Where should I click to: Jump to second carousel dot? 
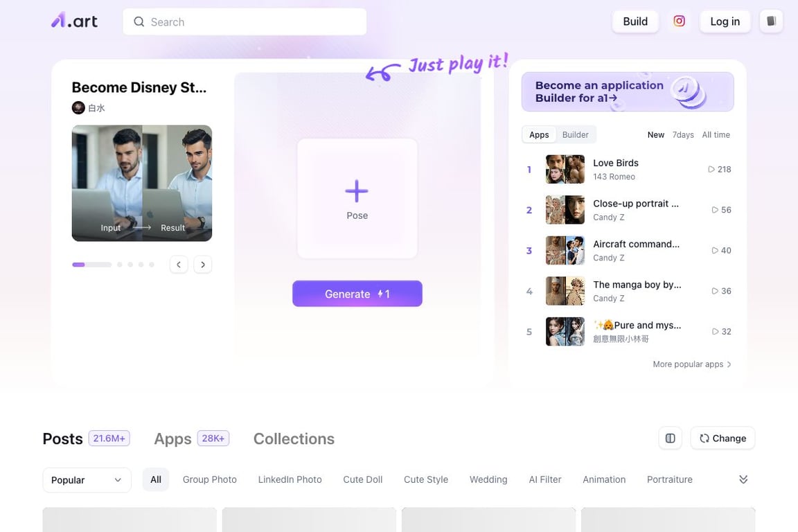click(130, 265)
